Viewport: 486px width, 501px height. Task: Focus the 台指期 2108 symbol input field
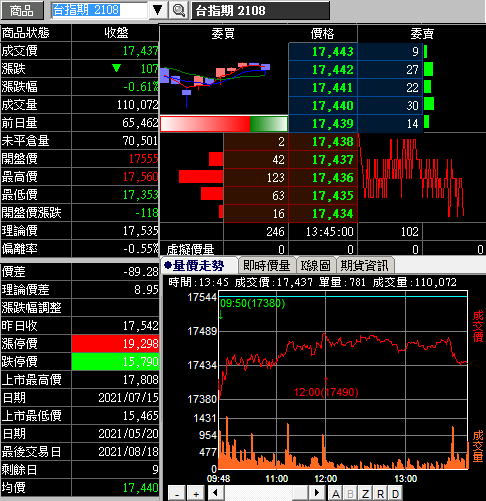click(x=99, y=11)
